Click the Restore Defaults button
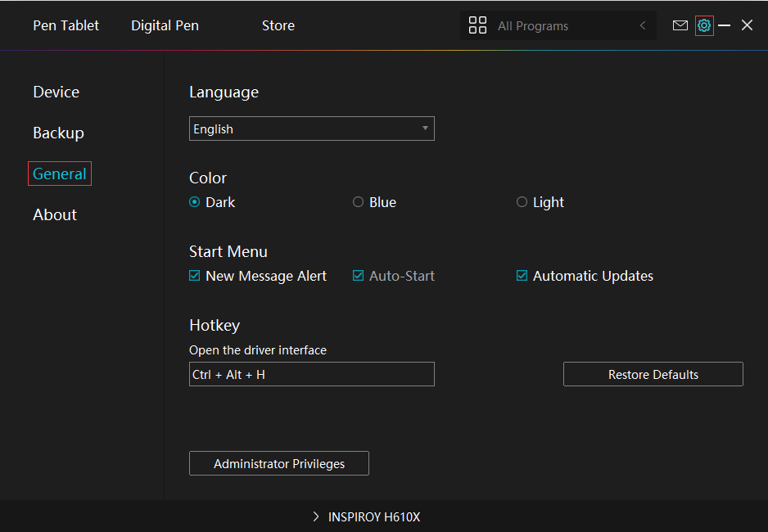The height and width of the screenshot is (532, 768). point(653,374)
